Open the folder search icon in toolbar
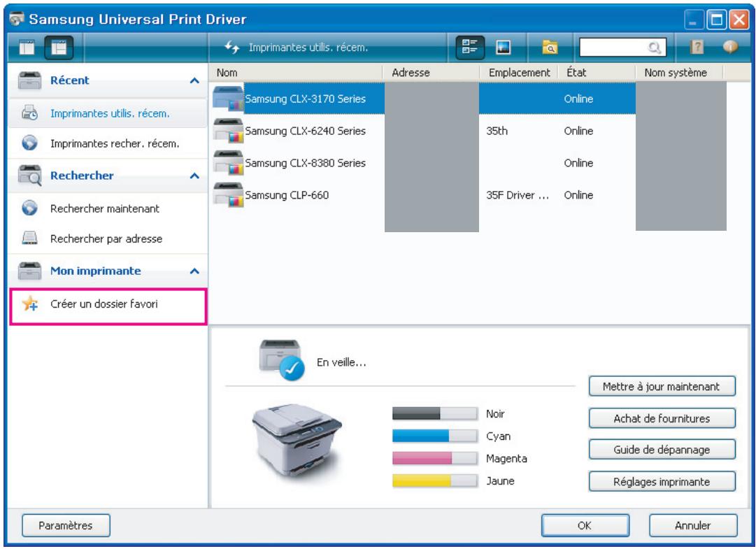The image size is (756, 549). pyautogui.click(x=550, y=48)
